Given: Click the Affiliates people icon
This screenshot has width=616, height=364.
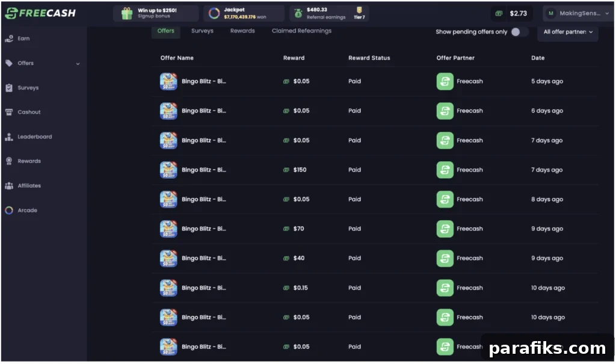Looking at the screenshot, I should [x=9, y=185].
